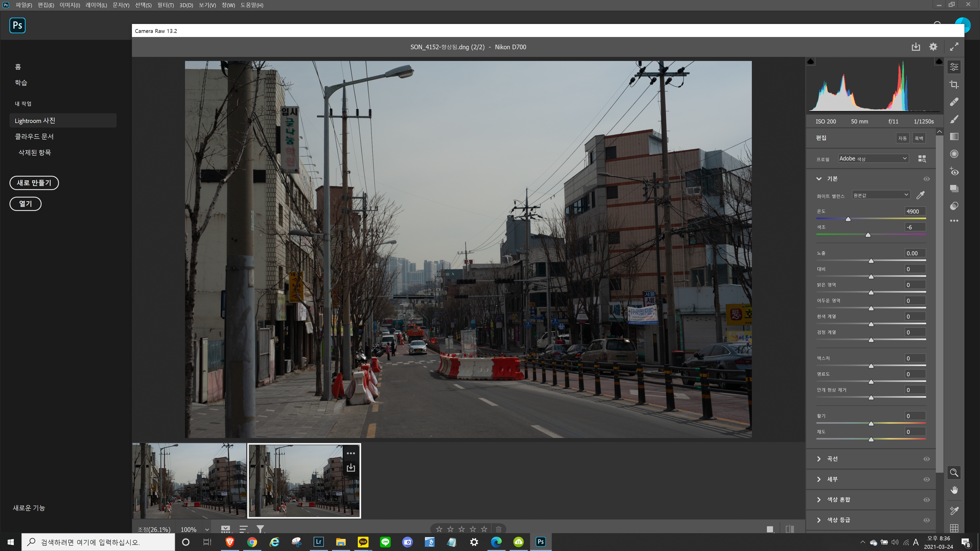The height and width of the screenshot is (551, 980).
Task: Click the save image icon in header
Action: 916,47
